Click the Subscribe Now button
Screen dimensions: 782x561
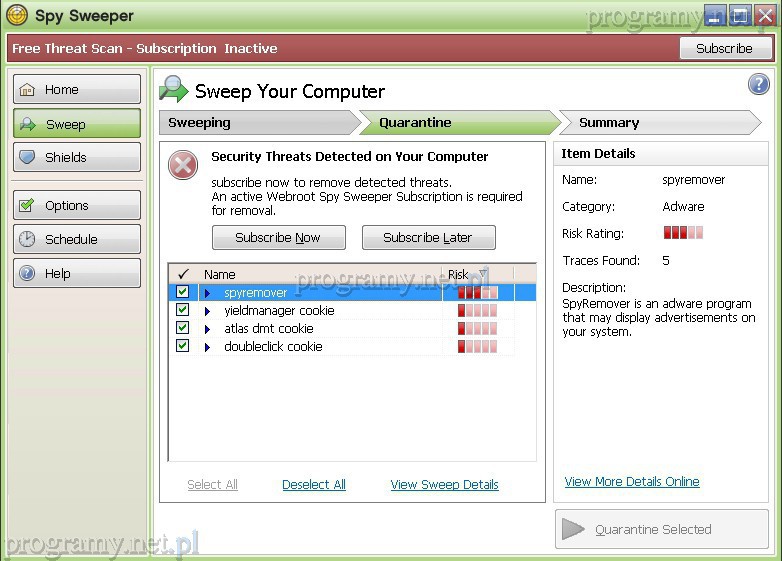click(x=278, y=238)
